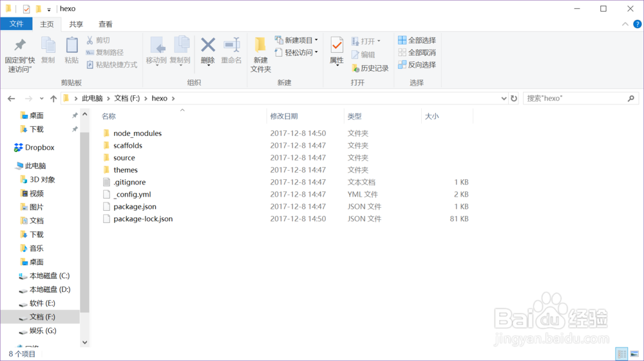Open the Customize Quick Access Toolbar dropdown
This screenshot has height=361, width=644.
tap(49, 9)
